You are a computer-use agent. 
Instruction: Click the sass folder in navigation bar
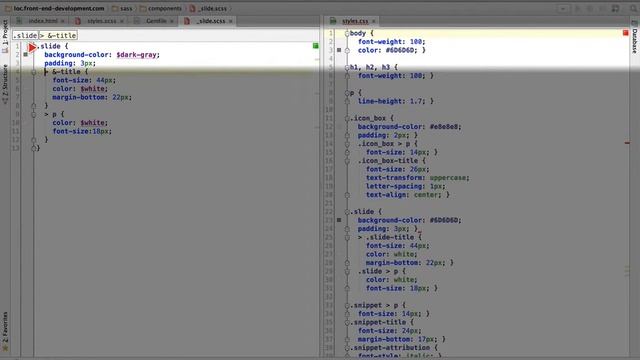(122, 8)
